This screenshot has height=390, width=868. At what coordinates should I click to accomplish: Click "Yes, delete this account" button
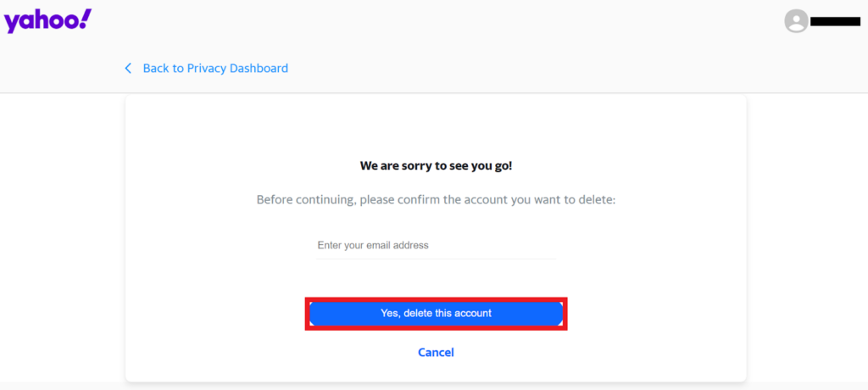pos(436,314)
